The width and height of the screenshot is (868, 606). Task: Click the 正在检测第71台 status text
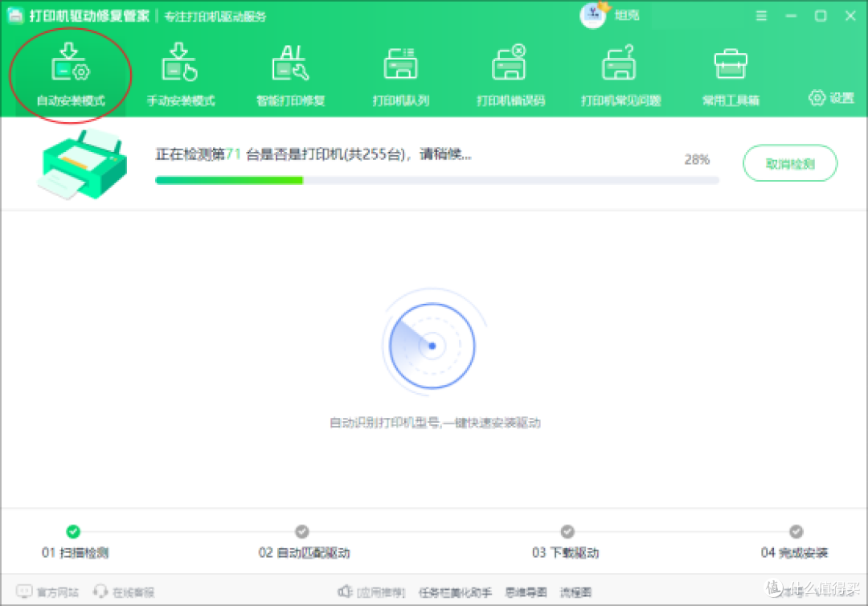[313, 154]
